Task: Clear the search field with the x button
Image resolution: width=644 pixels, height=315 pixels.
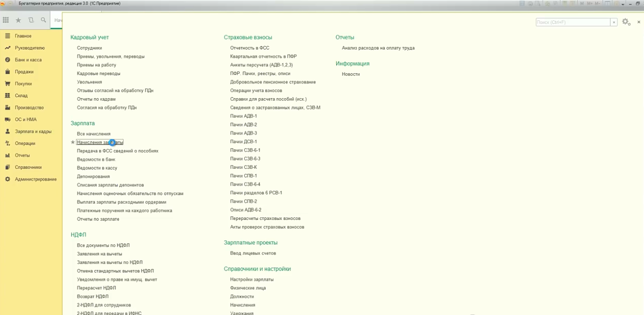Action: [x=614, y=22]
